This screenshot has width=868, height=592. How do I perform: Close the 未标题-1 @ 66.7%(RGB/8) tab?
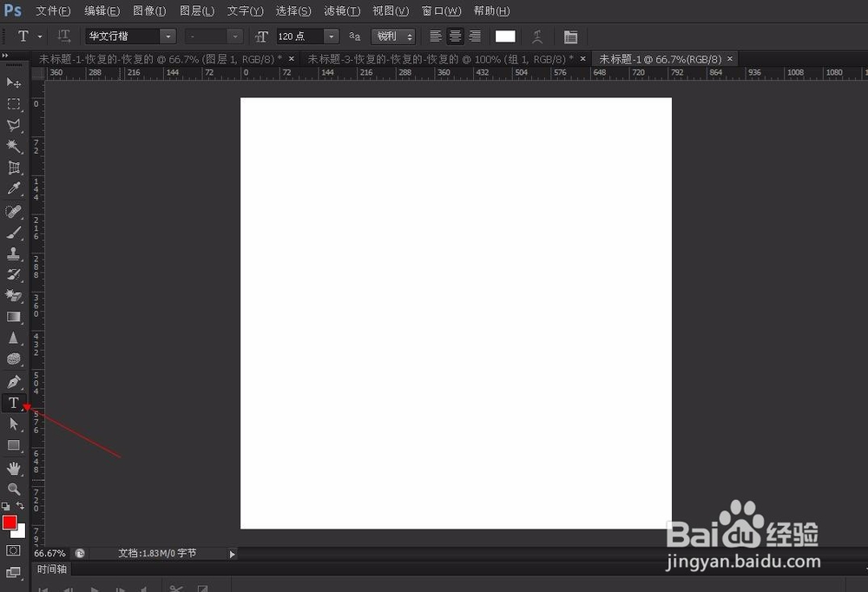pyautogui.click(x=730, y=59)
